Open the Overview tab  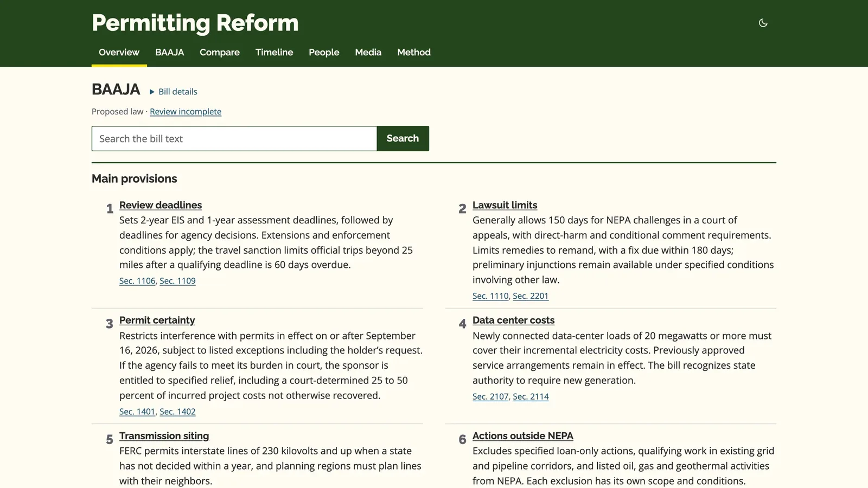coord(119,52)
